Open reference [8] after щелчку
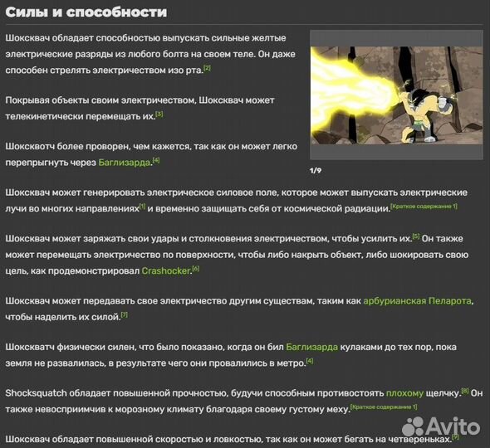This screenshot has height=448, width=490. coord(465,391)
